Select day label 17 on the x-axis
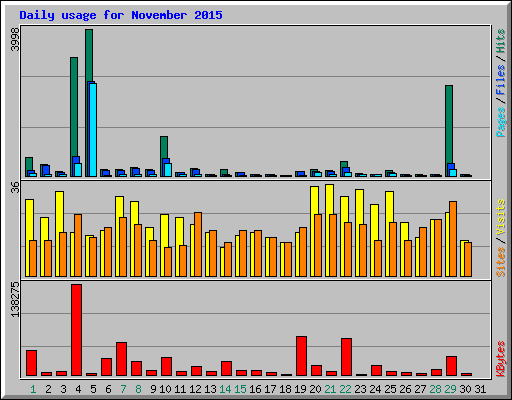Image resolution: width=512 pixels, height=400 pixels. (x=270, y=389)
